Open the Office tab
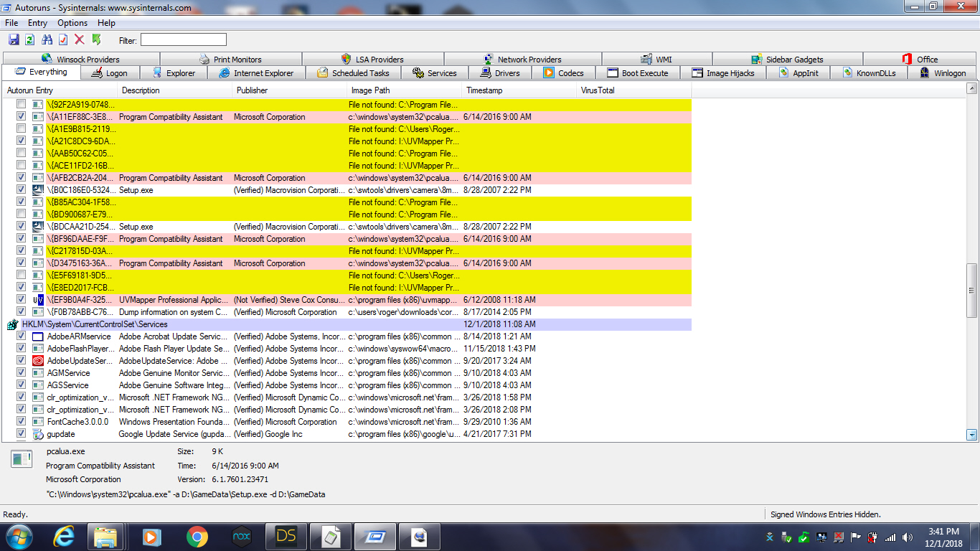The image size is (980, 551). (919, 60)
